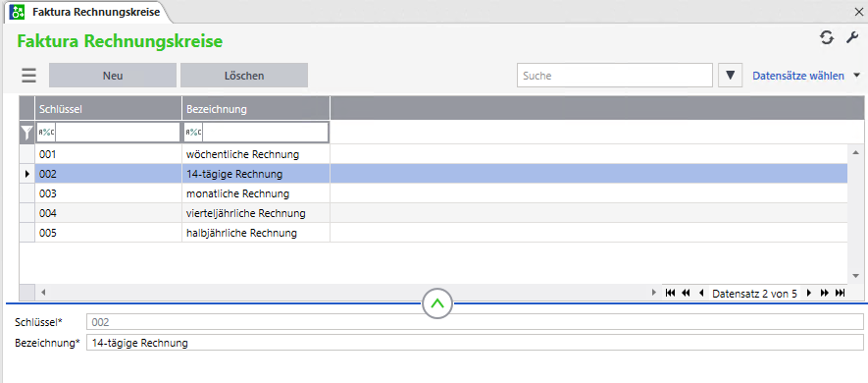
Task: Click the vertical scrollbar up arrow
Action: 856,151
